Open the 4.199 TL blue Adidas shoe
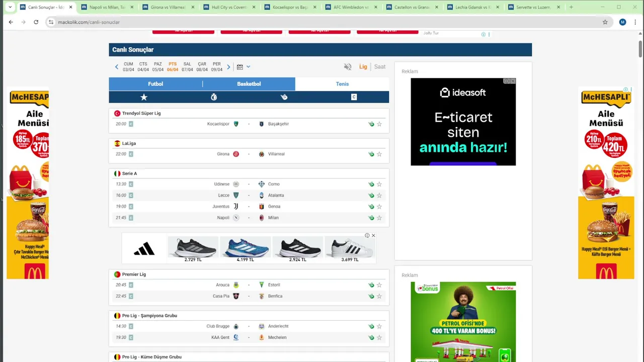Screen dimensions: 644x362 [245, 249]
